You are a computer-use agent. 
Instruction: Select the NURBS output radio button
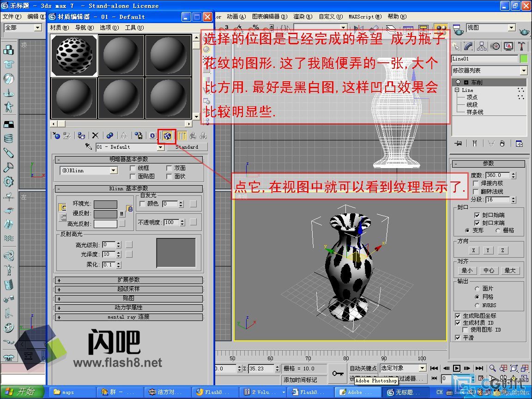[x=478, y=305]
